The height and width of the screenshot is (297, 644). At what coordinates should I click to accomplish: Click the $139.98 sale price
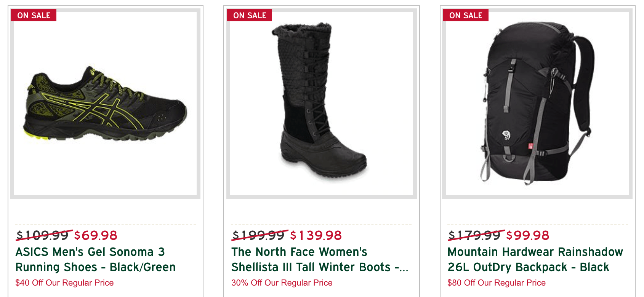pyautogui.click(x=316, y=235)
